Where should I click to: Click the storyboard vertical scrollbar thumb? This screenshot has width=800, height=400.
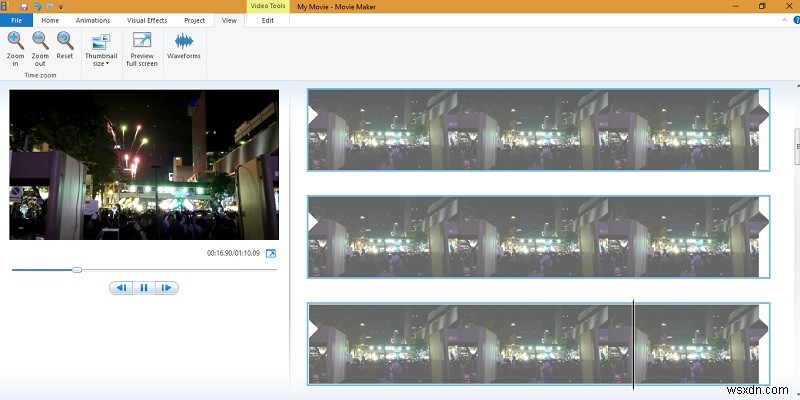tap(797, 147)
